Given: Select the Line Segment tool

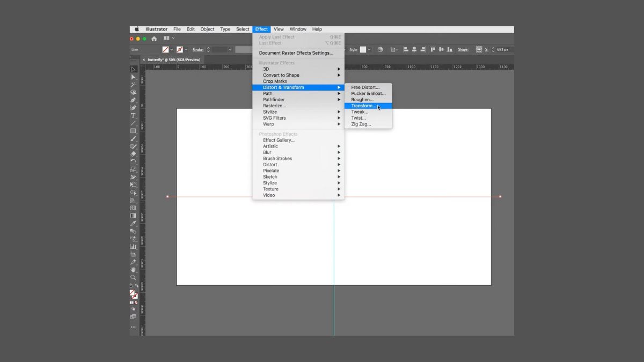Looking at the screenshot, I should pyautogui.click(x=133, y=123).
